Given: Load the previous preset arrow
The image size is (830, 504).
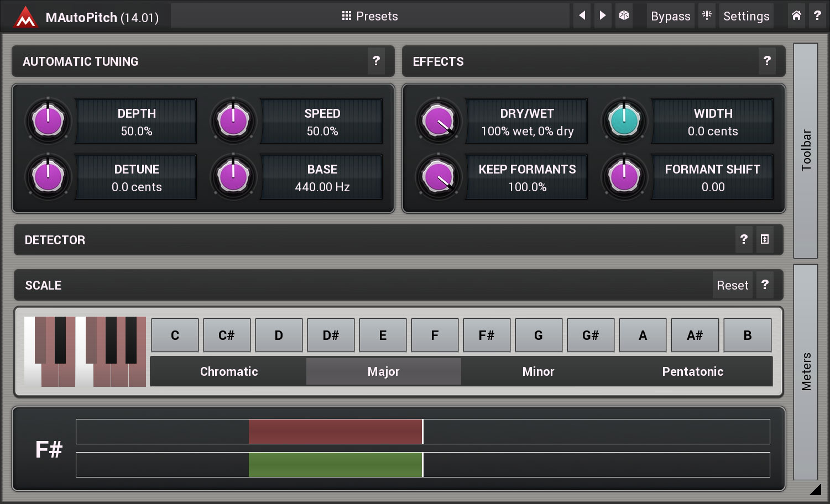Looking at the screenshot, I should click(582, 16).
